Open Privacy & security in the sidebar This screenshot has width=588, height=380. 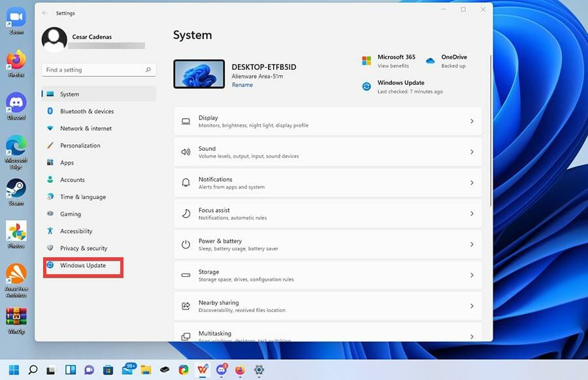click(99, 248)
